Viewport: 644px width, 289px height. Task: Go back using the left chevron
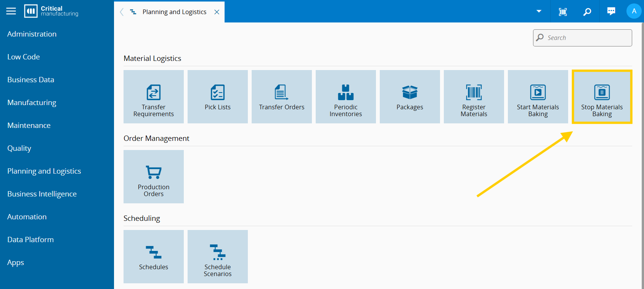[122, 12]
